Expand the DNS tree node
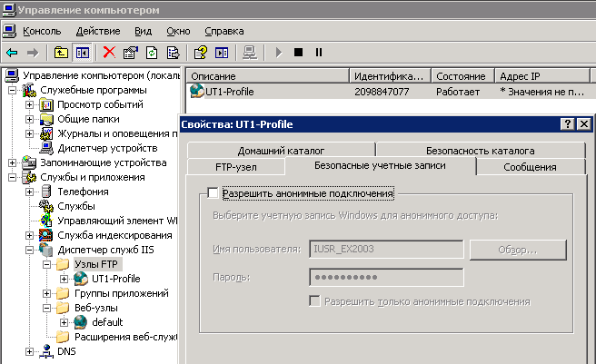 tap(30, 351)
